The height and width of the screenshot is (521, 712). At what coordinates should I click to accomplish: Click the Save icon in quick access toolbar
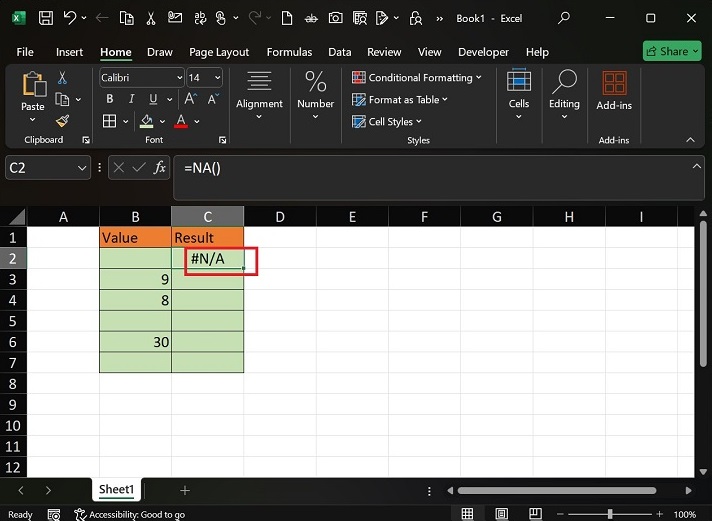click(45, 18)
